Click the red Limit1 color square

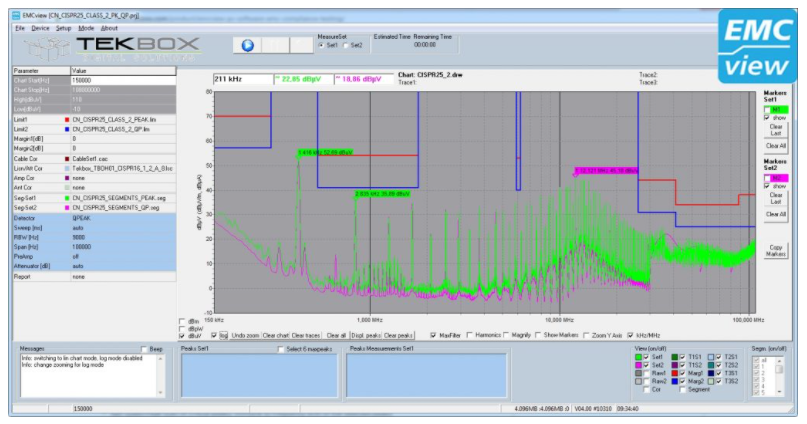coord(66,120)
